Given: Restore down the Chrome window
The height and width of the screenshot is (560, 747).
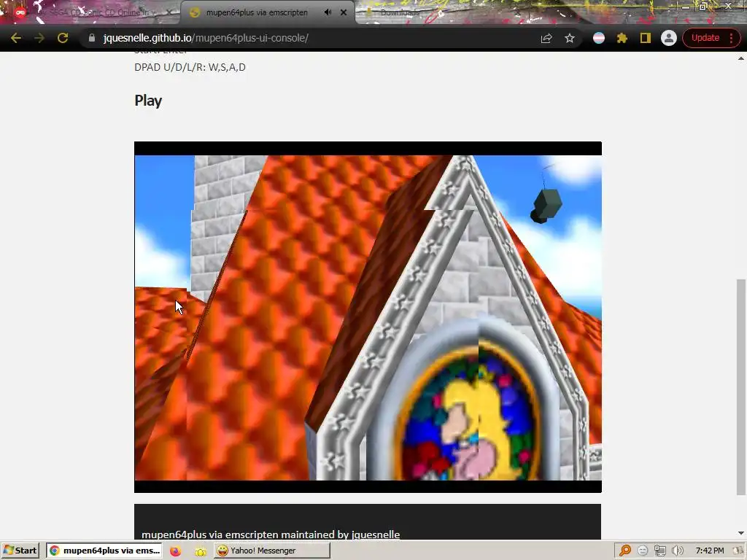Looking at the screenshot, I should pos(703,7).
